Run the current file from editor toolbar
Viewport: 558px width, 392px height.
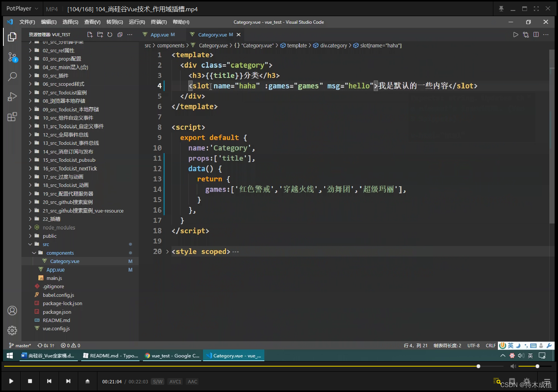click(x=516, y=35)
